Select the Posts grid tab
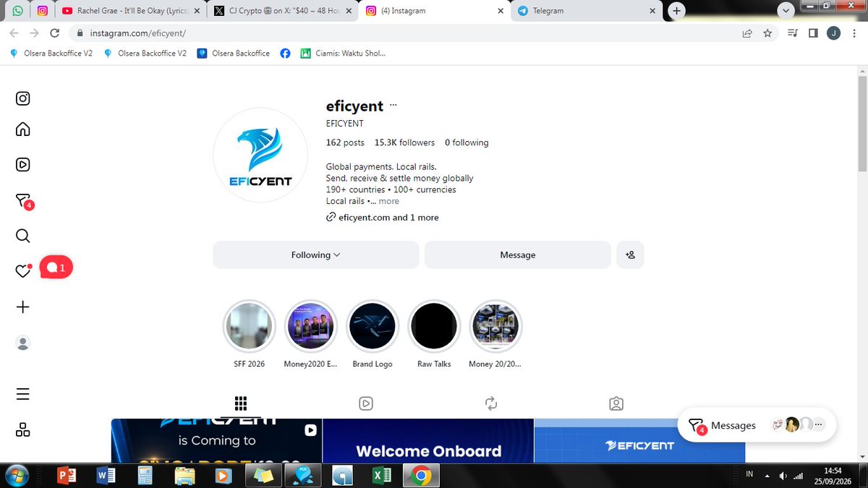Viewport: 868px width, 488px height. (242, 403)
